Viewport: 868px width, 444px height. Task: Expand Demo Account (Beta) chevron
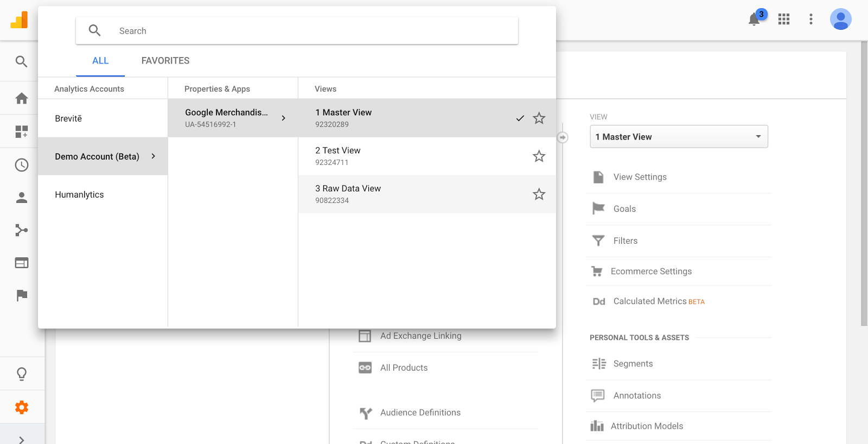[x=154, y=156]
